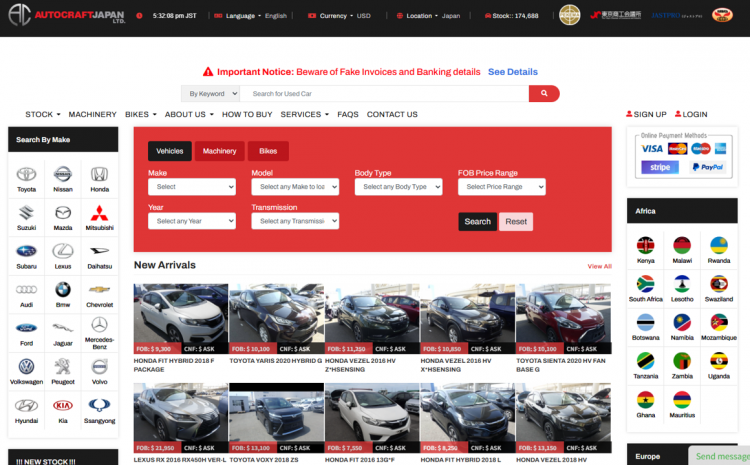Open the See Details notice link
Image resolution: width=750 pixels, height=465 pixels.
pos(512,72)
